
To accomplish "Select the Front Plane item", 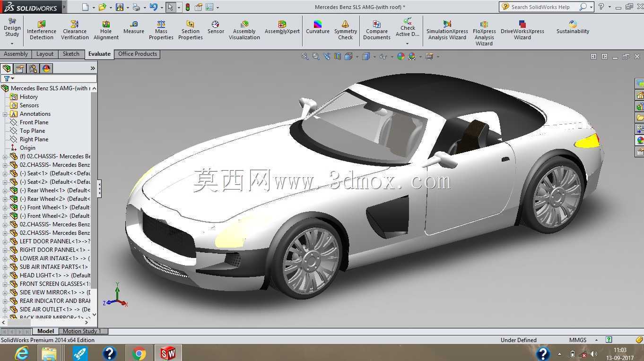I will (34, 122).
